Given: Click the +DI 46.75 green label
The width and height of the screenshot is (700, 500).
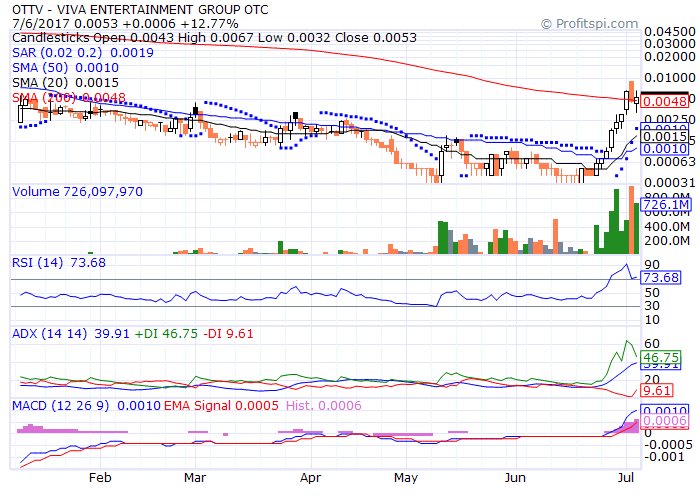Looking at the screenshot, I should 166,333.
